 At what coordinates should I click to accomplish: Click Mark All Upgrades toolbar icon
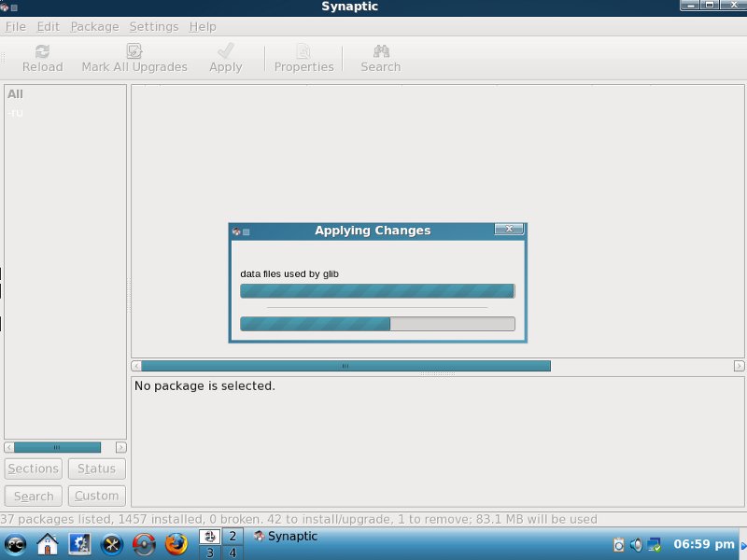point(134,51)
